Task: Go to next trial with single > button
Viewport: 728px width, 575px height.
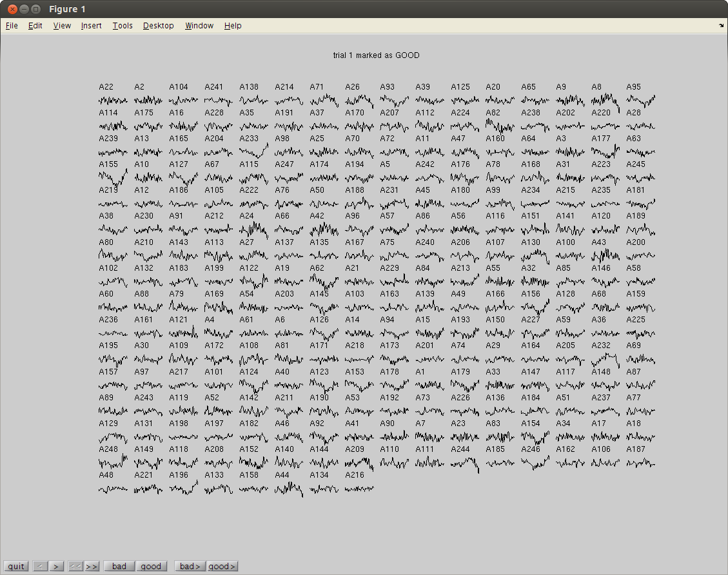Action: click(x=57, y=566)
